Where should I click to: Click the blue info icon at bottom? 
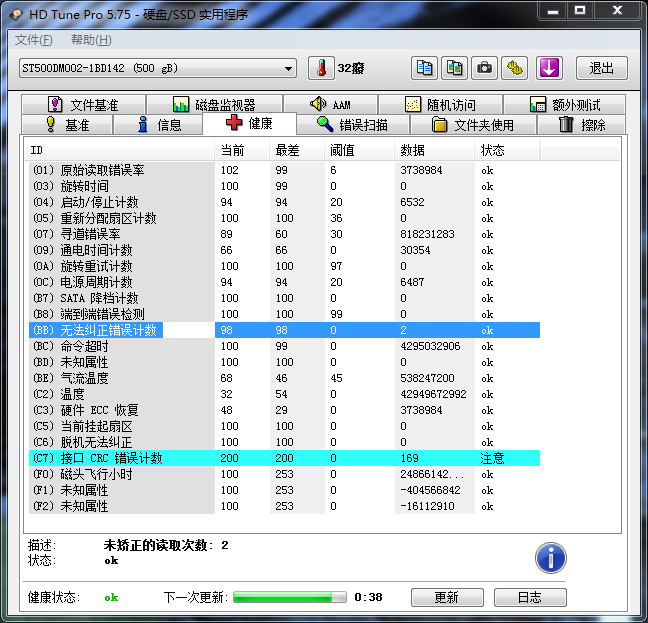[551, 558]
